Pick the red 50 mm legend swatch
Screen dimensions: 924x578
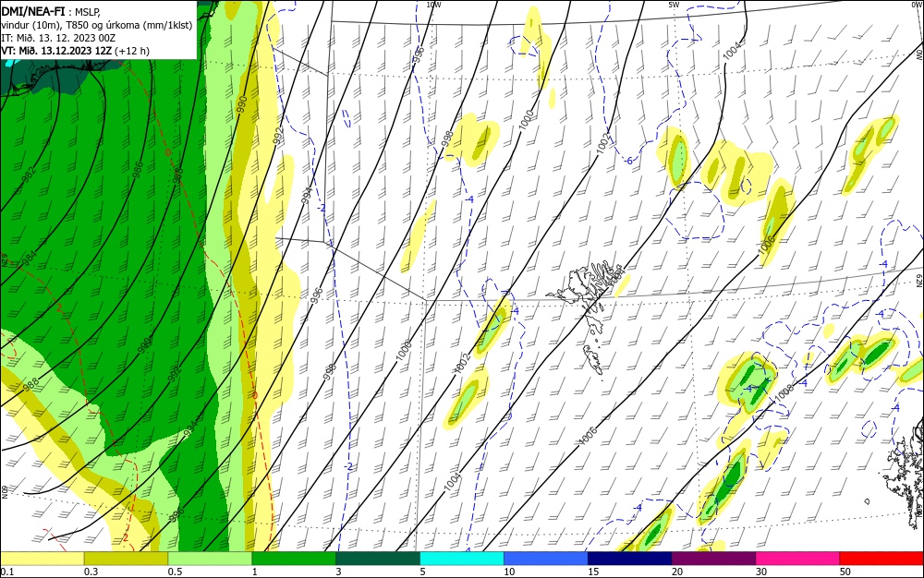point(881,559)
